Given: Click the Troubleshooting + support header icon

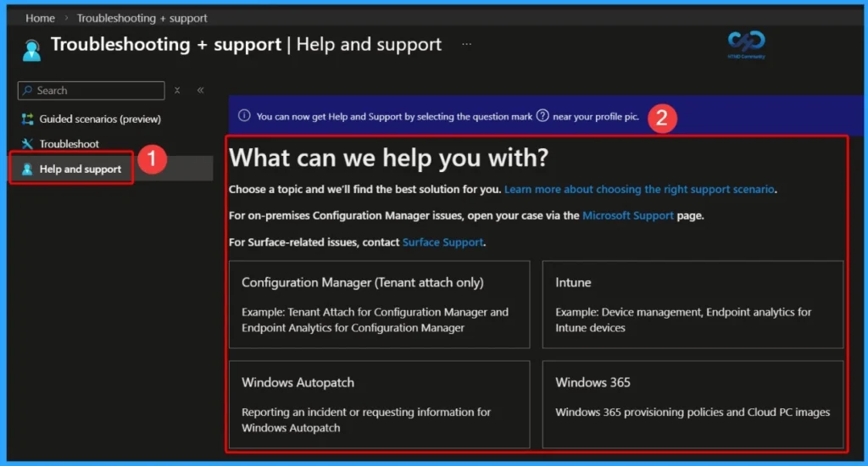Looking at the screenshot, I should pyautogui.click(x=31, y=50).
